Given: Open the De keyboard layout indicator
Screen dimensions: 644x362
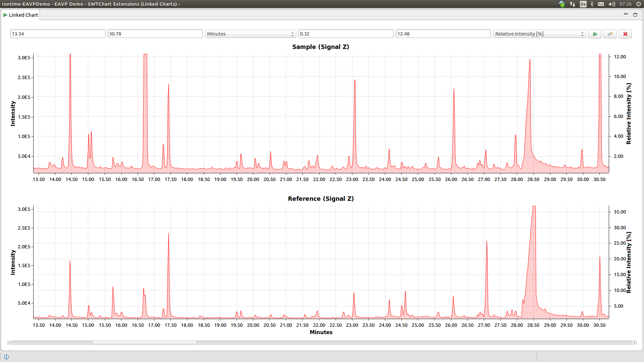Looking at the screenshot, I should [583, 4].
